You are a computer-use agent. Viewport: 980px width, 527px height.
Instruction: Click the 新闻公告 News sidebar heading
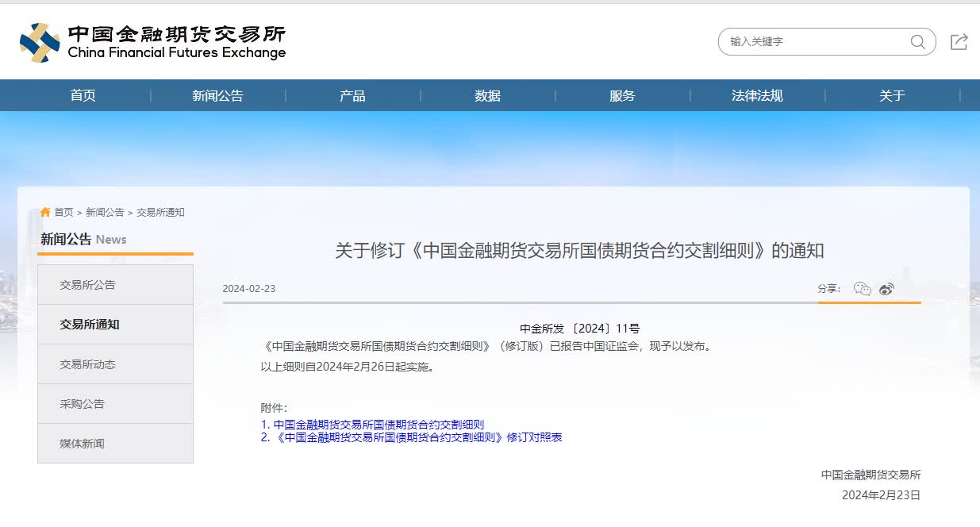pyautogui.click(x=83, y=239)
